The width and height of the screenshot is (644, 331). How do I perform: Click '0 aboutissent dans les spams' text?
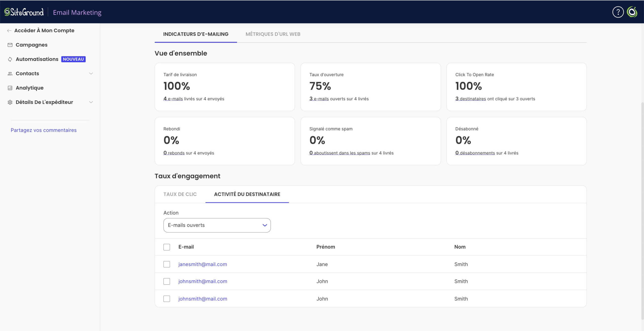pyautogui.click(x=340, y=153)
